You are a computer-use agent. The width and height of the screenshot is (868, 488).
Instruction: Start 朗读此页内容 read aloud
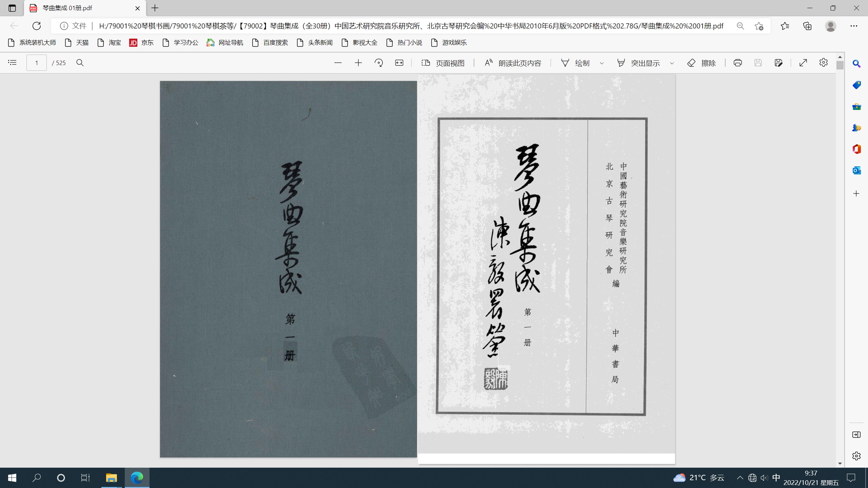(x=513, y=63)
